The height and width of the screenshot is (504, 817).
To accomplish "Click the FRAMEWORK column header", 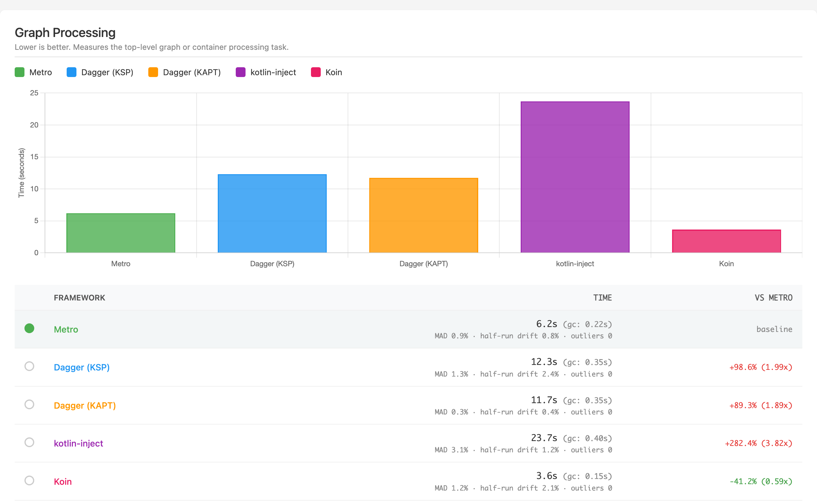I will tap(79, 298).
